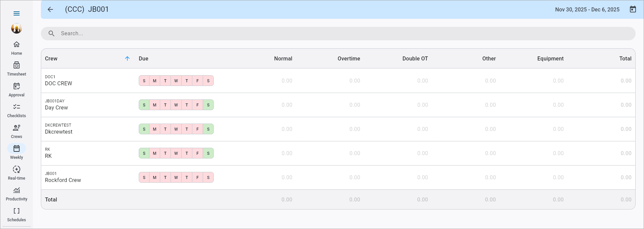The image size is (644, 229).
Task: Open the Dkcrewtest row
Action: 338,129
